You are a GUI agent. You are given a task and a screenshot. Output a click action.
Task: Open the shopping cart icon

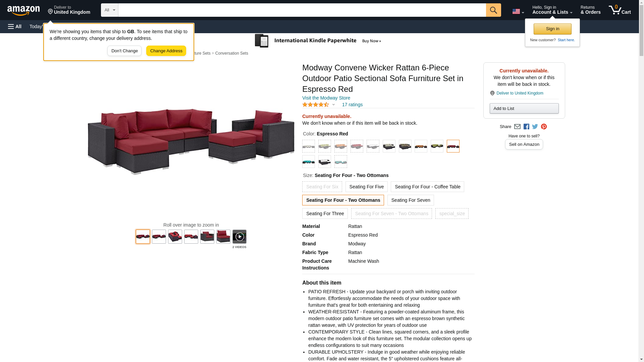[x=620, y=10]
